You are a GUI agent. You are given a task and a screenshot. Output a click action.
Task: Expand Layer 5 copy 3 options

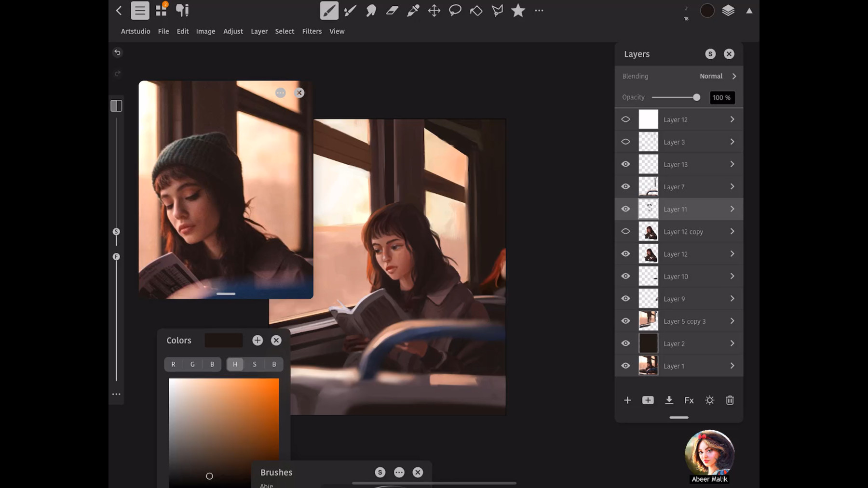[x=732, y=321]
